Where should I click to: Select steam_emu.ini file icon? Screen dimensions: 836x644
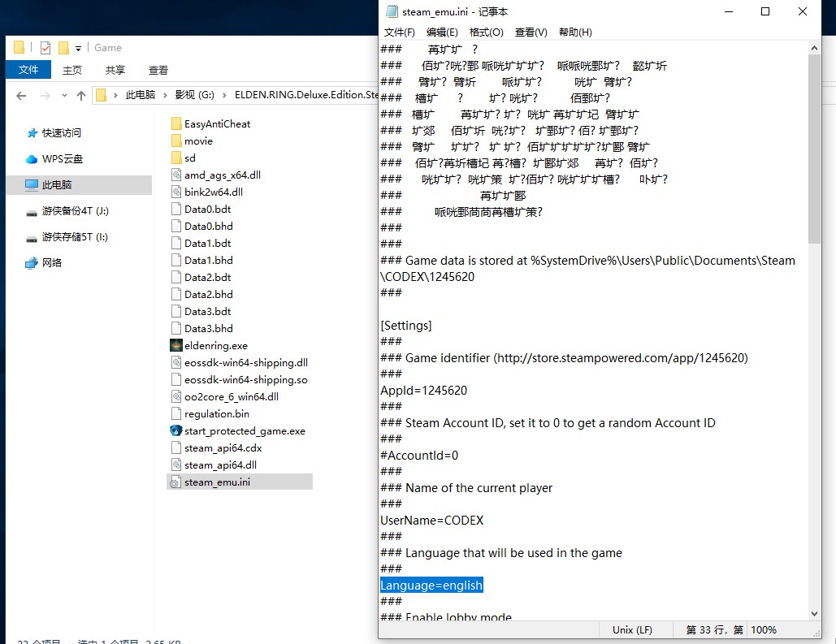(175, 483)
